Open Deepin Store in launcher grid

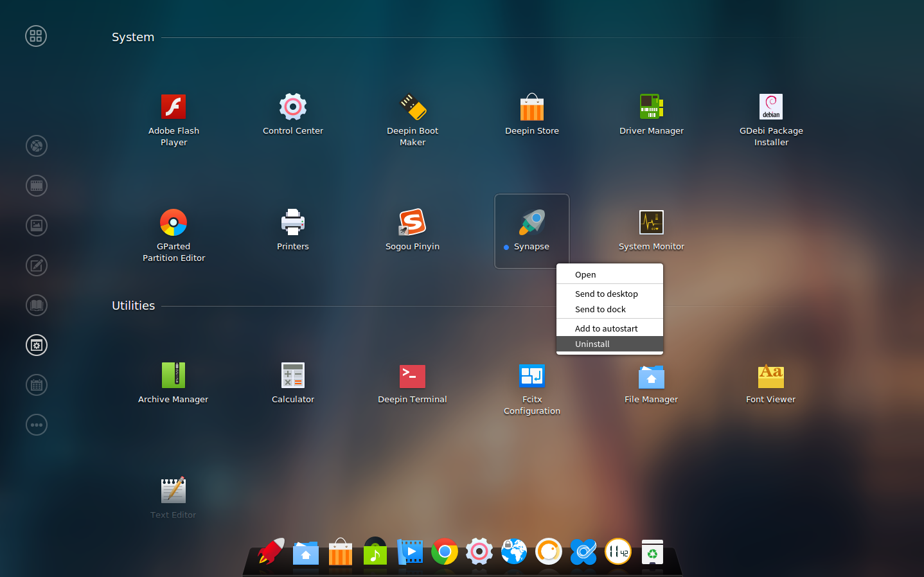click(x=532, y=107)
